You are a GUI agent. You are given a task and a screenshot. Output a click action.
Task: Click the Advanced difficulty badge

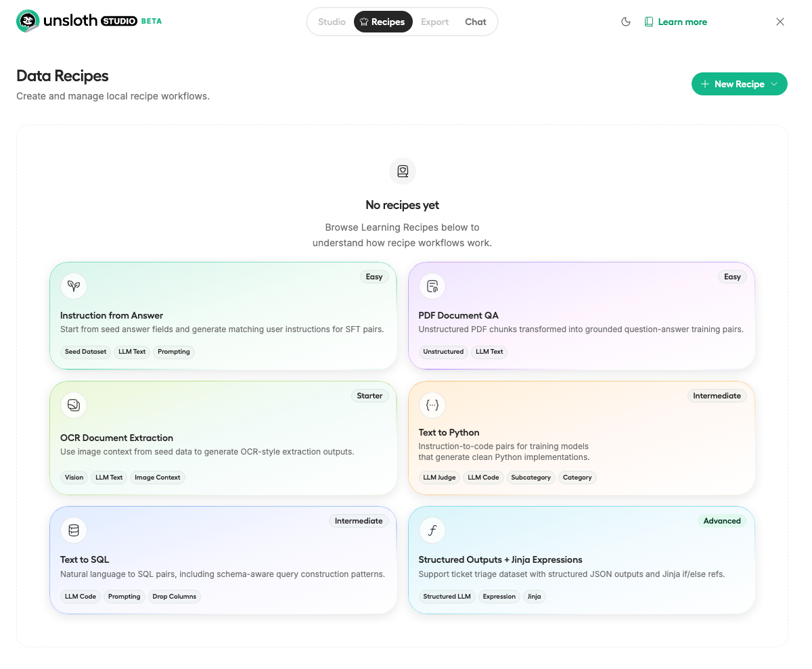point(722,521)
